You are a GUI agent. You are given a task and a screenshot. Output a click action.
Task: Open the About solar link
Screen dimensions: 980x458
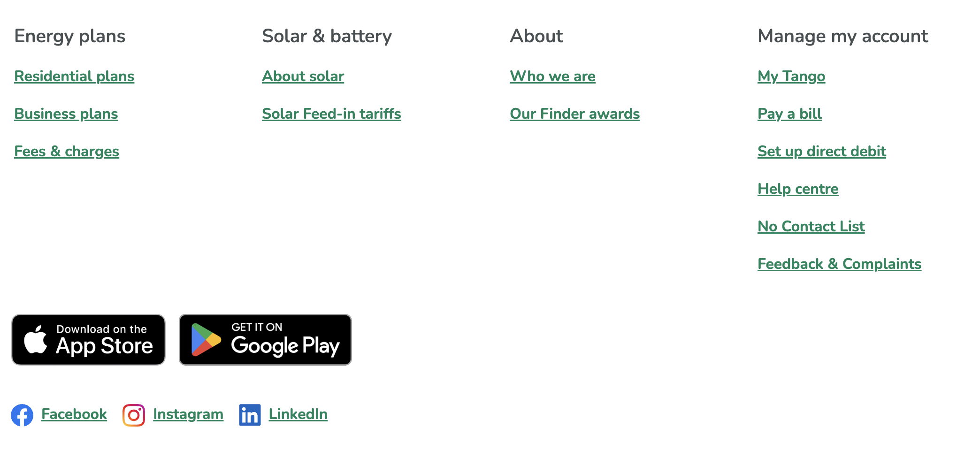tap(303, 76)
